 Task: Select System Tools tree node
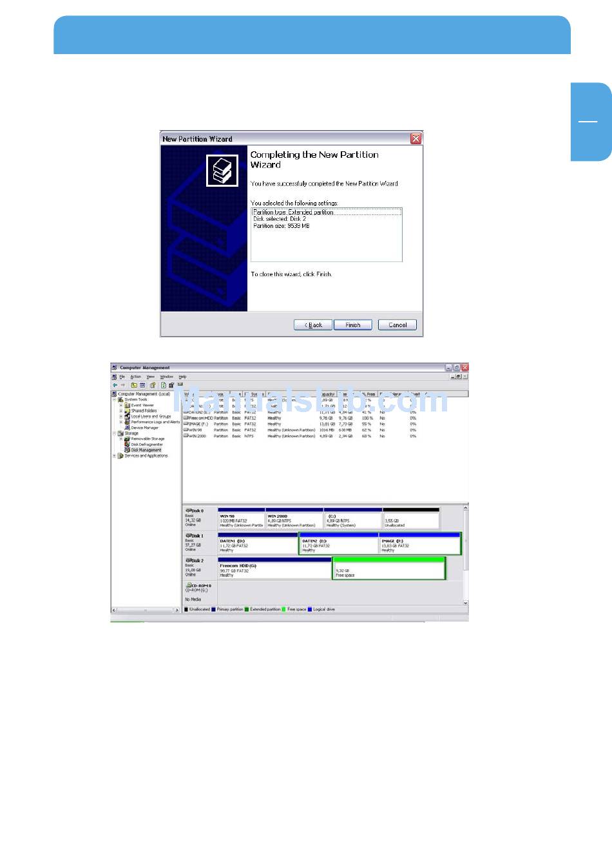pyautogui.click(x=136, y=399)
